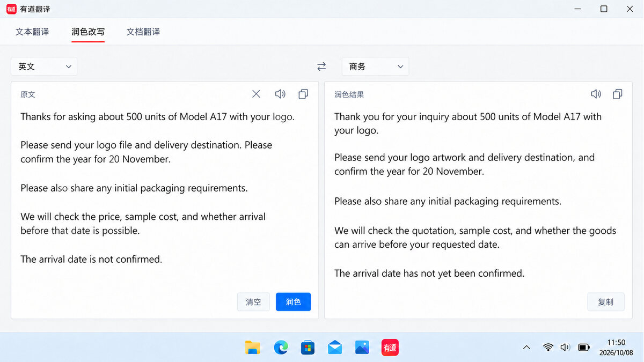Image resolution: width=644 pixels, height=362 pixels.
Task: Click the Youdao taskbar icon
Action: 390,348
